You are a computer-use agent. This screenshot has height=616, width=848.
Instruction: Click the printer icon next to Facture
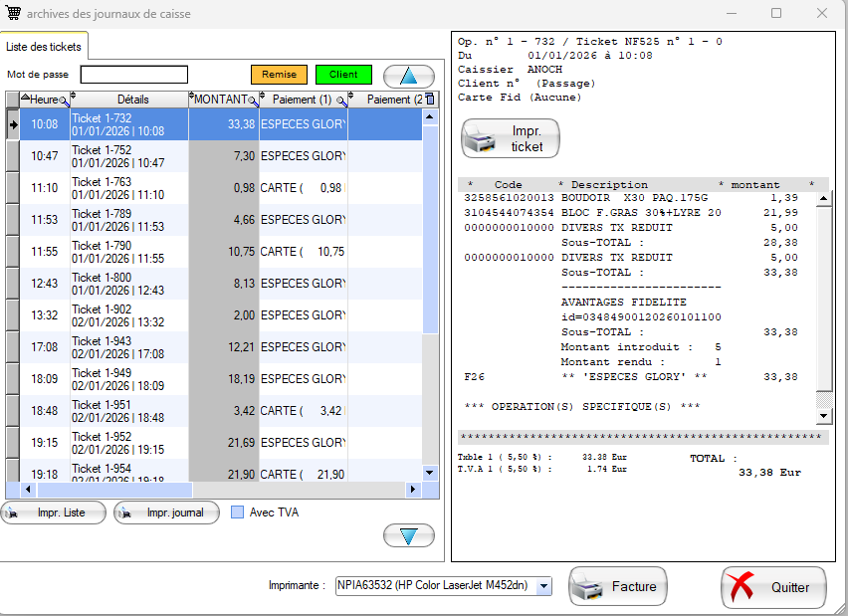(x=589, y=586)
